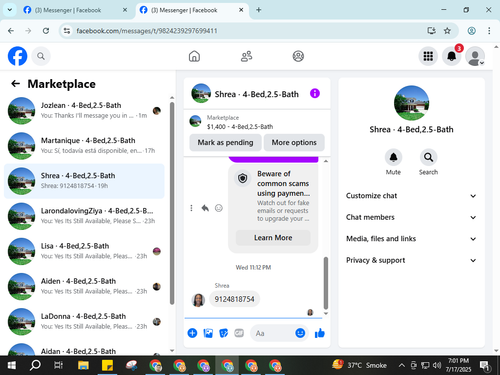Open the purple conversation information icon

315,93
